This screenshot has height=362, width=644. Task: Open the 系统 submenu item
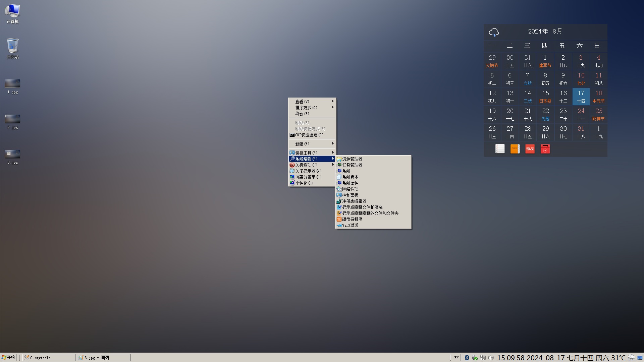(373, 171)
